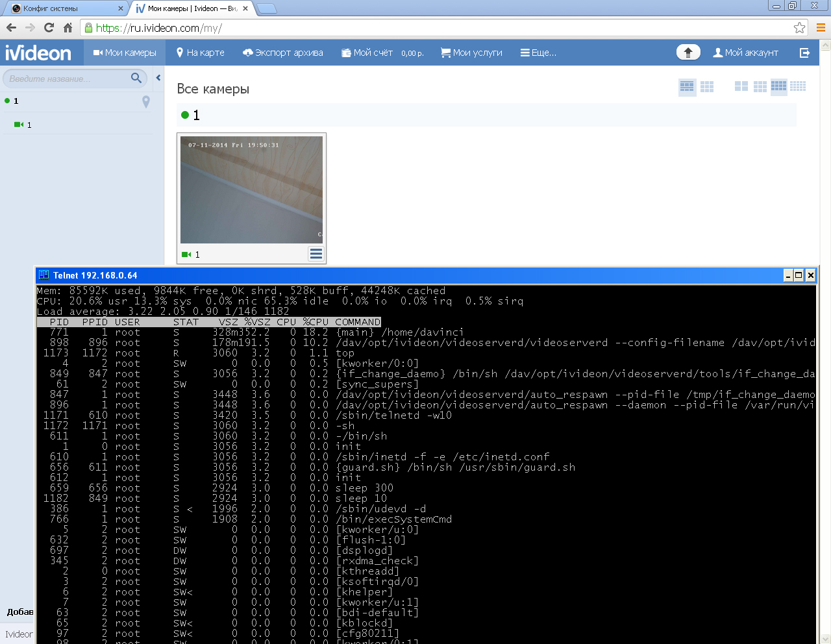The height and width of the screenshot is (644, 831).
Task: Select the smallest tile size view
Action: (x=798, y=86)
